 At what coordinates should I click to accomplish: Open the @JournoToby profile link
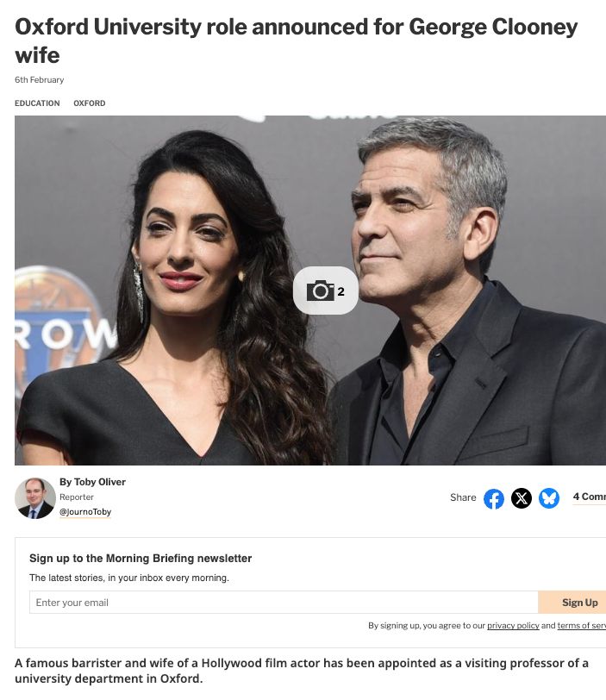(85, 511)
